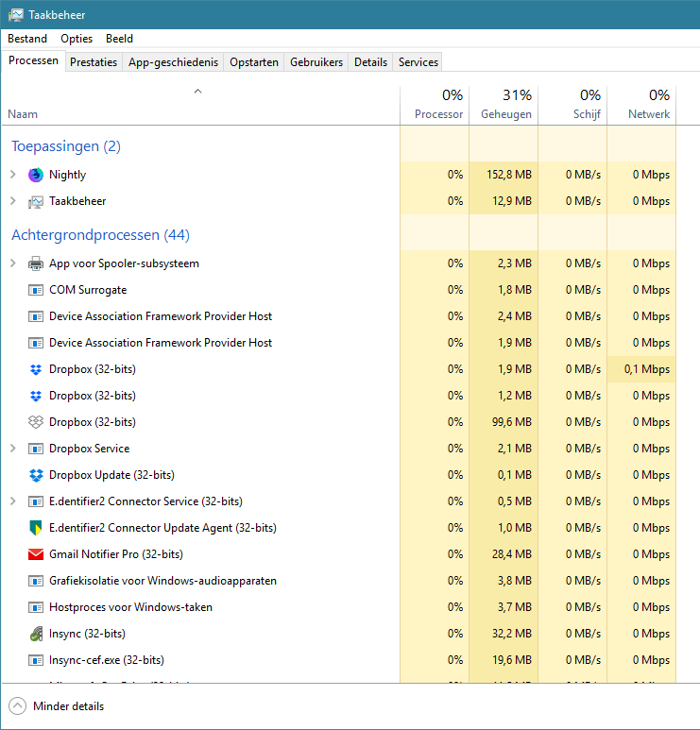
Task: Select the Processen tab
Action: point(33,60)
